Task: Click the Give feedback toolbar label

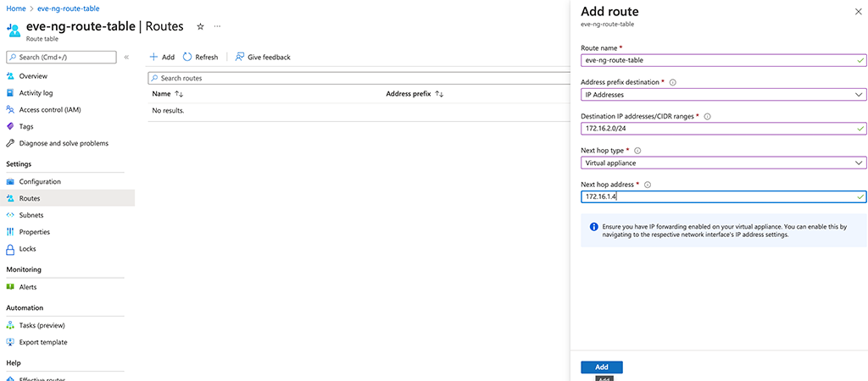Action: (x=269, y=58)
